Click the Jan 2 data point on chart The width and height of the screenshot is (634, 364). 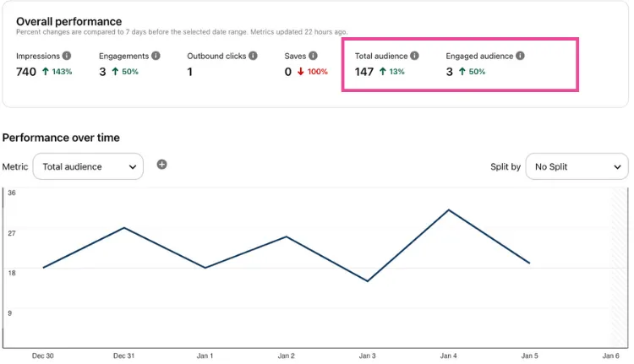[287, 236]
